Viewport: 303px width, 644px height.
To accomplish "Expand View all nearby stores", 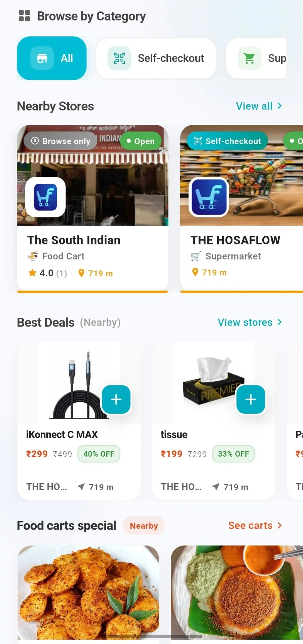I will coord(259,106).
